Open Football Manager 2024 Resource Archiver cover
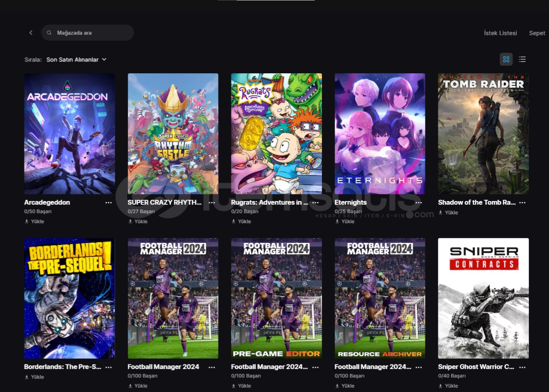Screen dimensions: 549x392 (x=380, y=298)
